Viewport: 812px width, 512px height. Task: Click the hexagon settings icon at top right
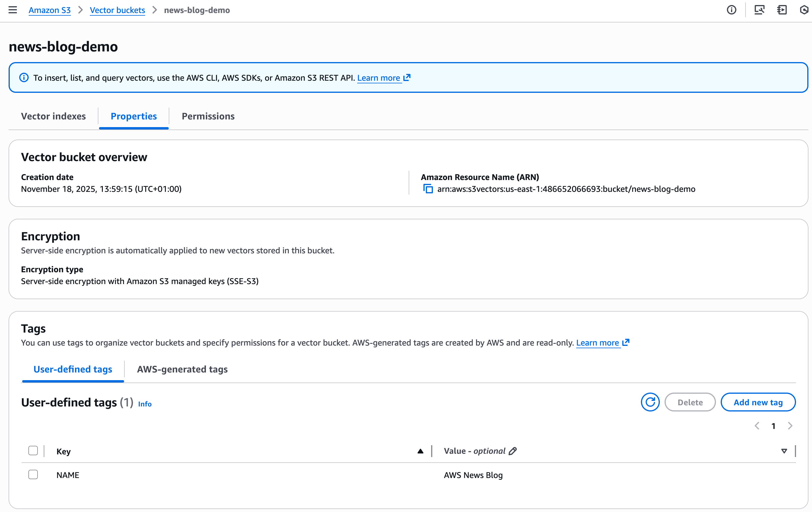coord(804,10)
